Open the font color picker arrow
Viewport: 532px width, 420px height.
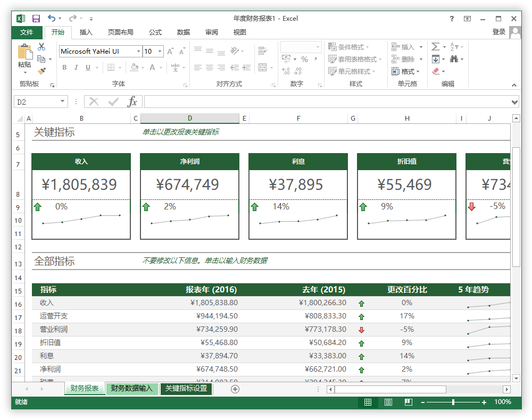pos(161,68)
